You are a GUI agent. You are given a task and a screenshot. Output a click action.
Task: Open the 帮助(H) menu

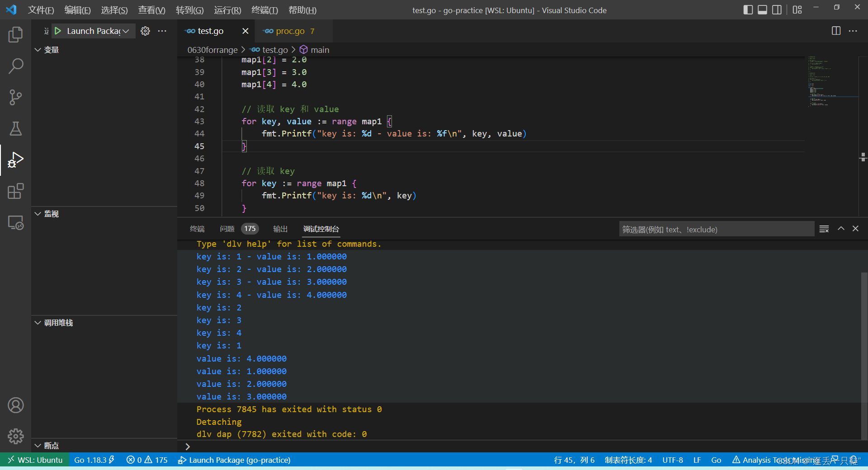(x=302, y=10)
